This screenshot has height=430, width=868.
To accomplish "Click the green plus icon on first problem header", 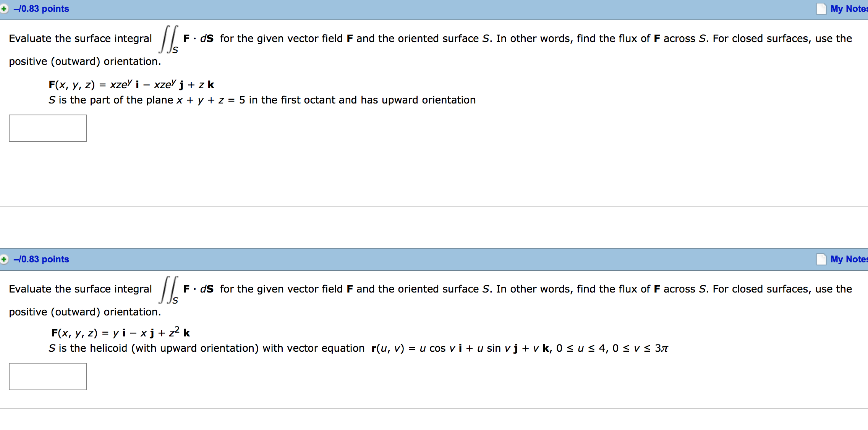I will [4, 8].
